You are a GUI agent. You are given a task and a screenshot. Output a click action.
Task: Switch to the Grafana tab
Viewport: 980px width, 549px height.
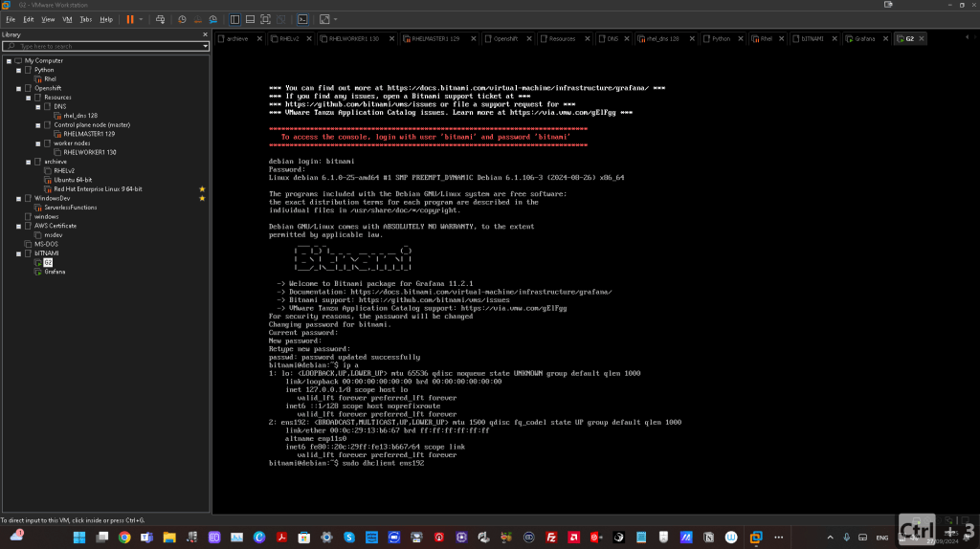[864, 38]
